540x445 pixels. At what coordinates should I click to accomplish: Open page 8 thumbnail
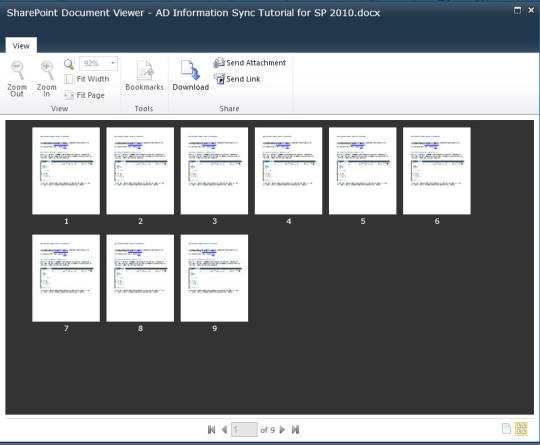pos(140,278)
